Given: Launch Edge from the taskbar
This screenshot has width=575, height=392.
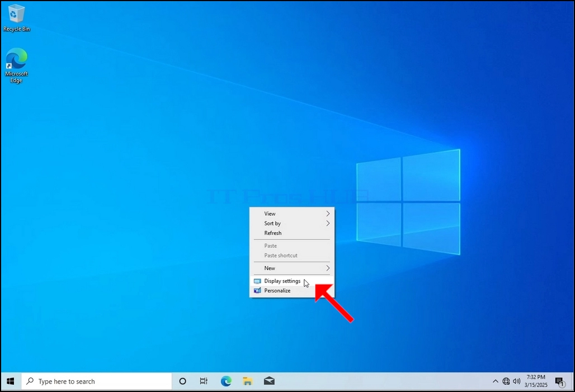Looking at the screenshot, I should (x=226, y=381).
